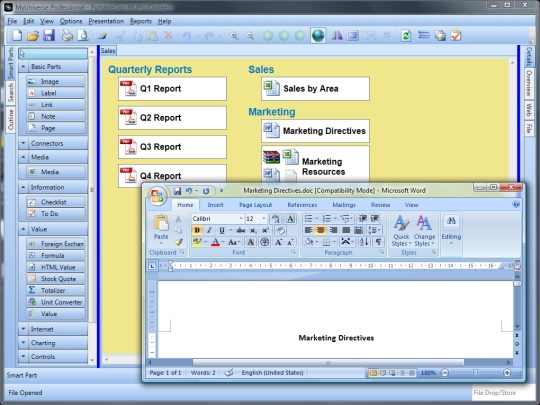Toggle show paragraph marks in Word

378,242
